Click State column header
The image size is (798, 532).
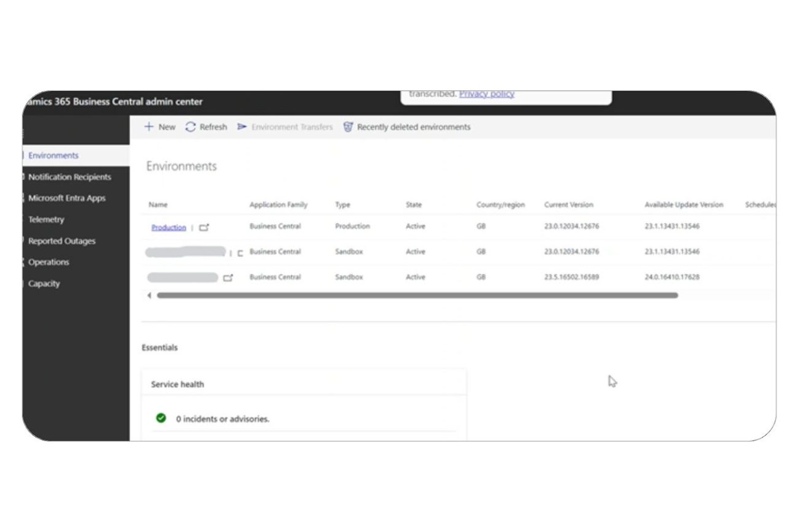point(414,205)
